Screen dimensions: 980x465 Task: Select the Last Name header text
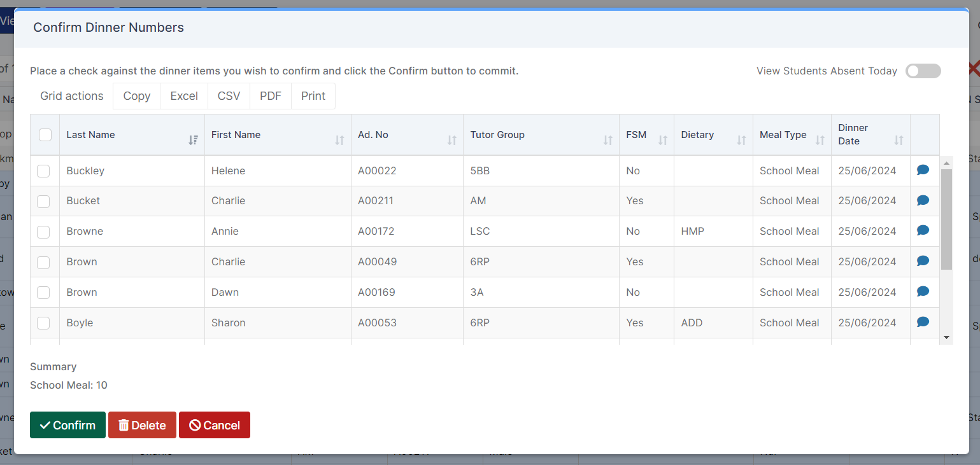tap(90, 135)
